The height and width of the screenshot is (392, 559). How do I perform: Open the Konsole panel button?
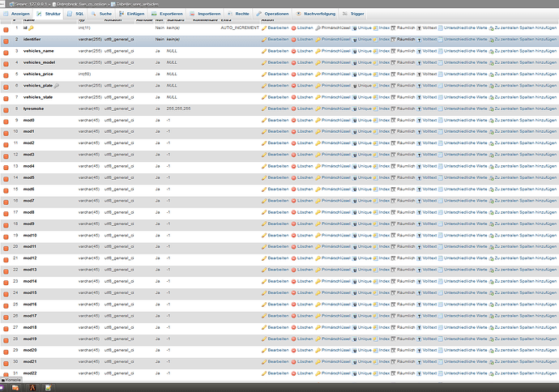click(x=11, y=380)
